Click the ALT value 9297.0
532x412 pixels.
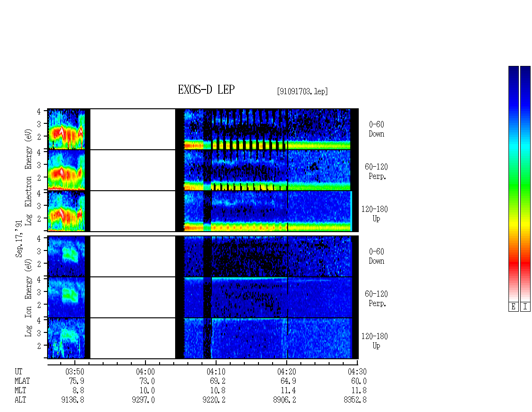[143, 400]
